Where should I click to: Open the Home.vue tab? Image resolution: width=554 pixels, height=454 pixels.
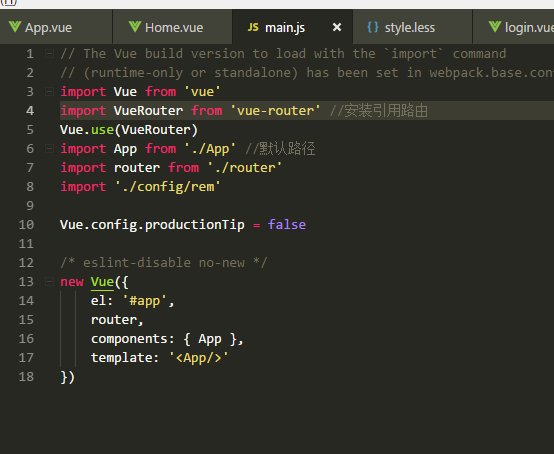click(x=172, y=27)
